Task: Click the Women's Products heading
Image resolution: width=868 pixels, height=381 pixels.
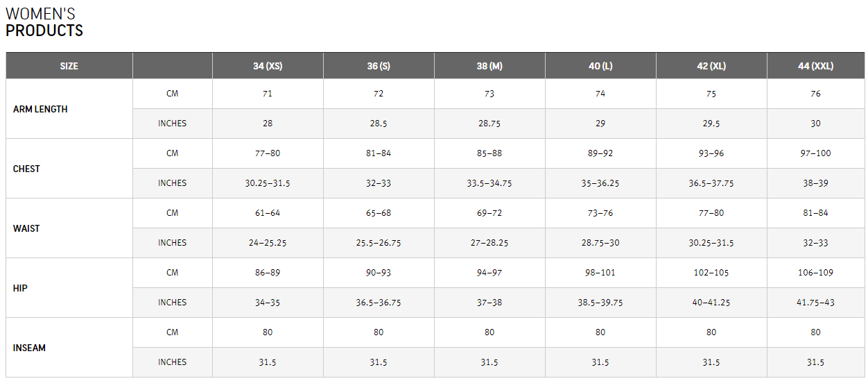Action: click(44, 22)
